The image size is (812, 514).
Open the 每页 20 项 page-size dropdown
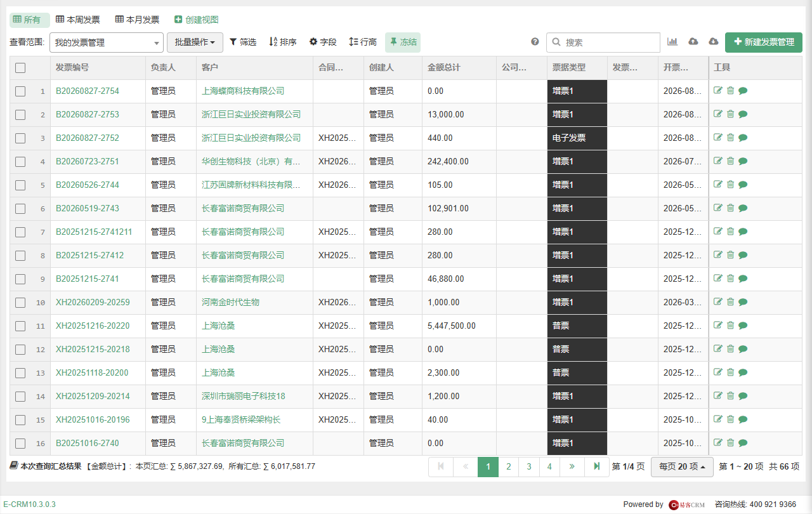click(683, 466)
